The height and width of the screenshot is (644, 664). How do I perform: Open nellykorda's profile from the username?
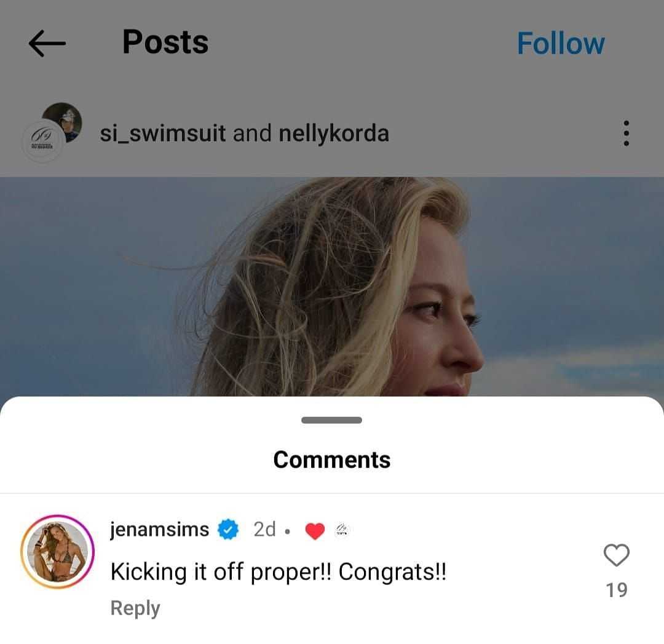click(334, 132)
